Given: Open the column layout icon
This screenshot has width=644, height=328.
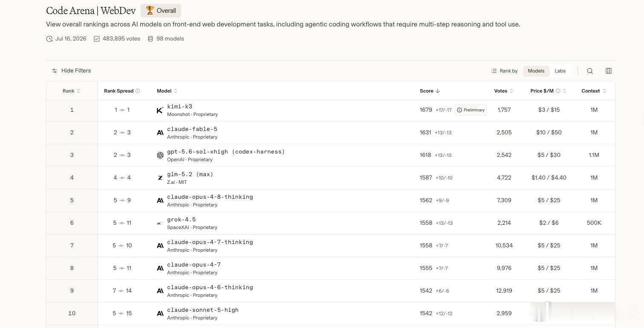Looking at the screenshot, I should tap(609, 71).
